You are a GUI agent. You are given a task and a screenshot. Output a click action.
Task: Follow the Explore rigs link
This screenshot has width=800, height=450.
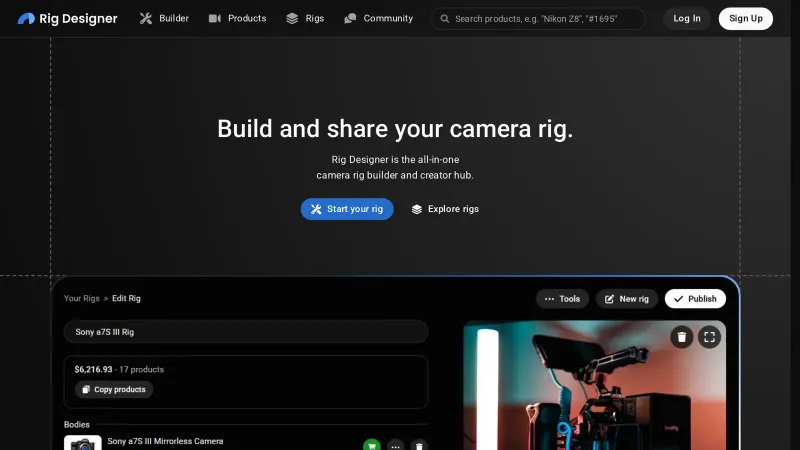[445, 209]
